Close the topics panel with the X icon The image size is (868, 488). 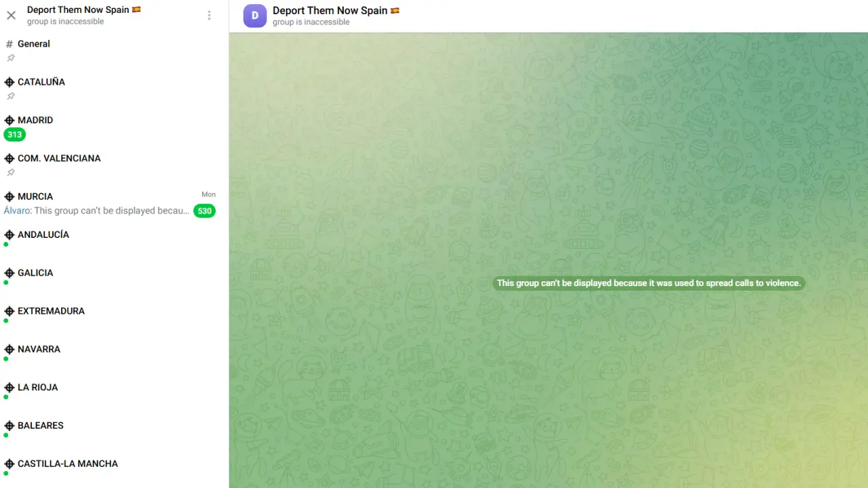point(11,15)
